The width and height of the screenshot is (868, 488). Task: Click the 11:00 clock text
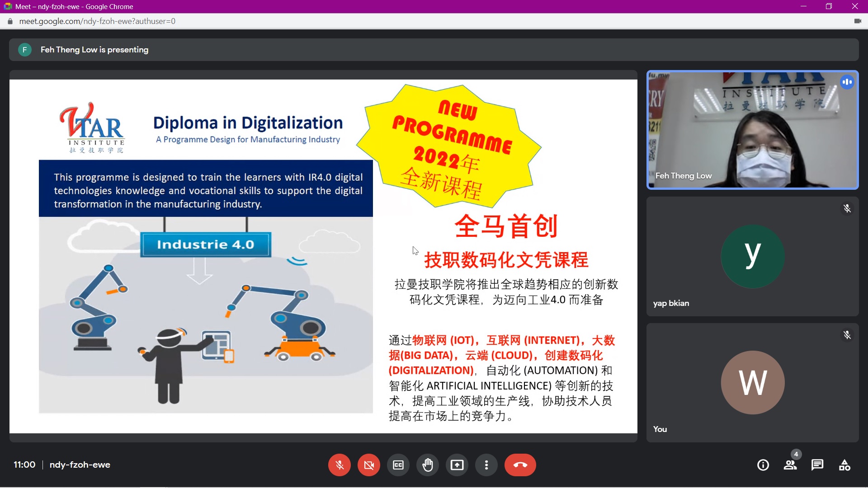tap(24, 465)
